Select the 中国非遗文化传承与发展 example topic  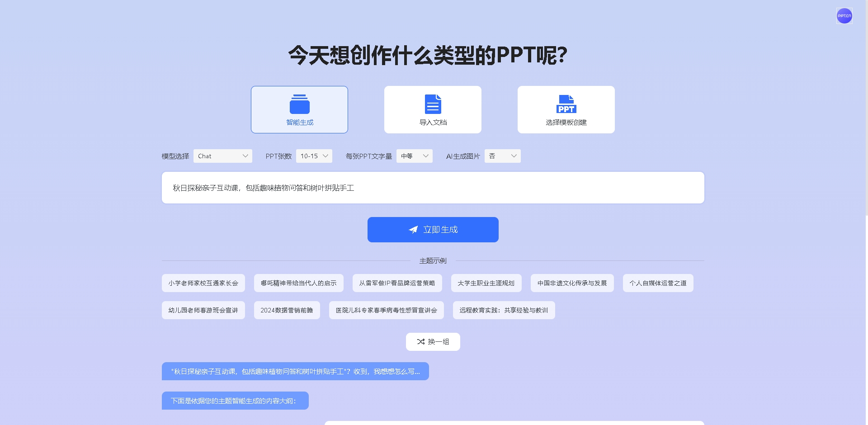[x=572, y=283]
